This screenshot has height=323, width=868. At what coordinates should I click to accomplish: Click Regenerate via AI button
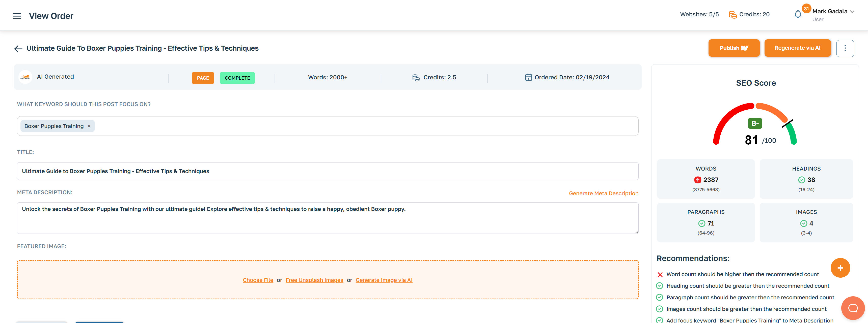coord(797,48)
